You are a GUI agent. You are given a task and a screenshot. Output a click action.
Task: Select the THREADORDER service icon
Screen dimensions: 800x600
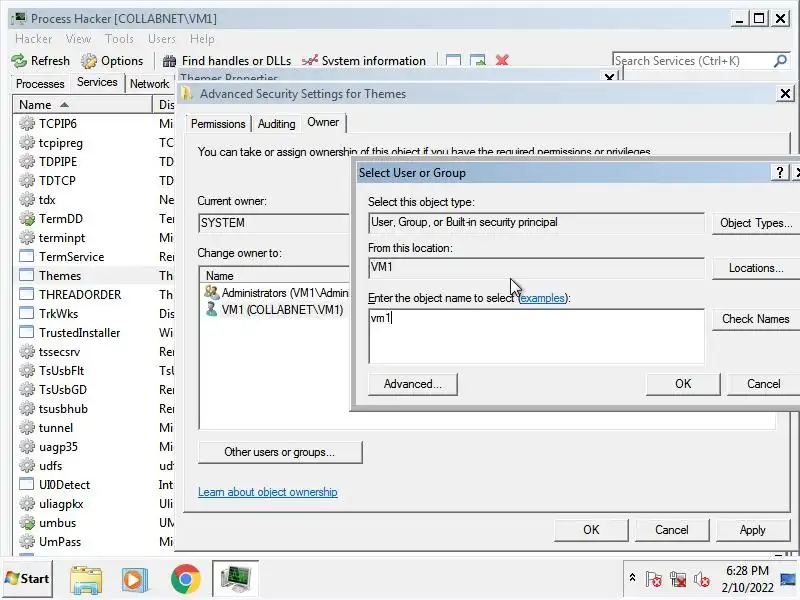[27, 294]
